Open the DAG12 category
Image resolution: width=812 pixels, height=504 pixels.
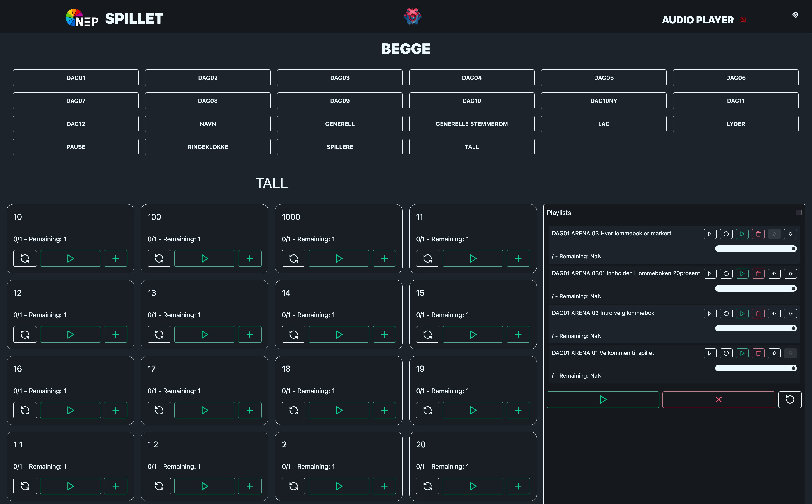76,124
